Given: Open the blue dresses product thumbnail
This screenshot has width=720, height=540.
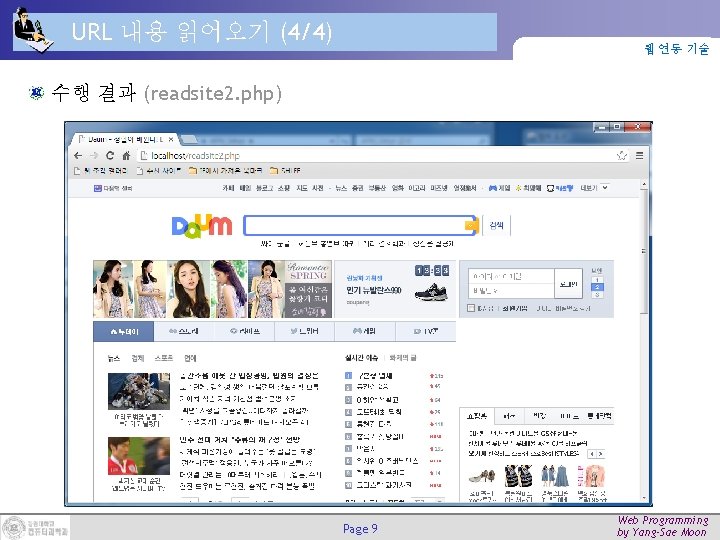Looking at the screenshot, I should 555,476.
